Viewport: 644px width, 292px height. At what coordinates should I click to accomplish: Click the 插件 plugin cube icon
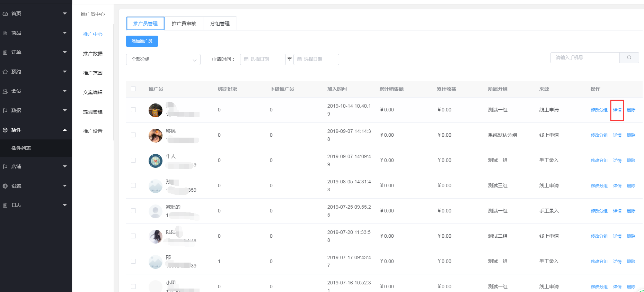(5, 130)
